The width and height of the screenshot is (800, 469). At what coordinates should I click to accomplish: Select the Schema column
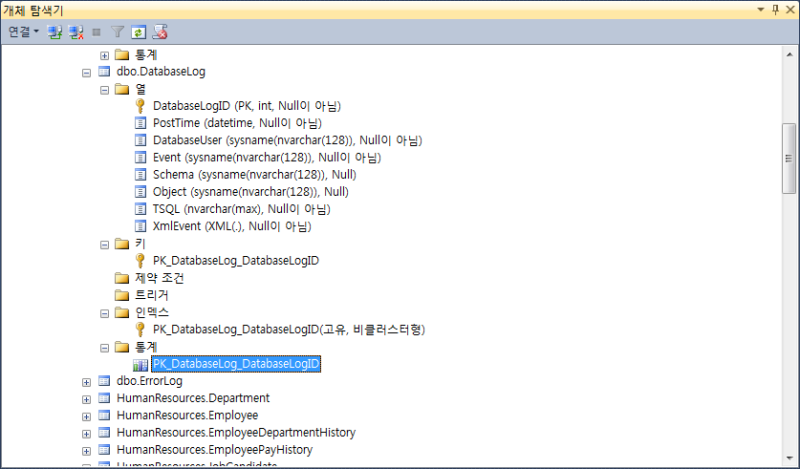[x=255, y=175]
